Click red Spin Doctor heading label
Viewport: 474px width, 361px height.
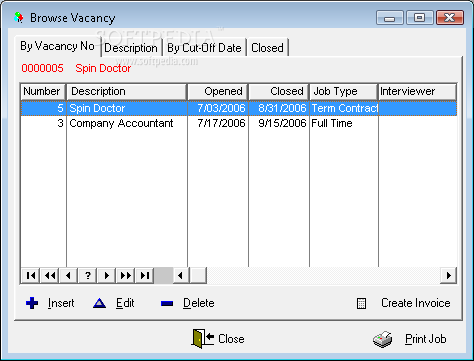pos(103,68)
